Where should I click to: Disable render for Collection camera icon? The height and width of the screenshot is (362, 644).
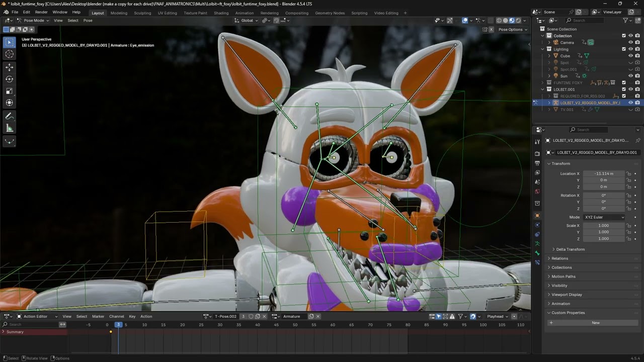click(x=637, y=36)
